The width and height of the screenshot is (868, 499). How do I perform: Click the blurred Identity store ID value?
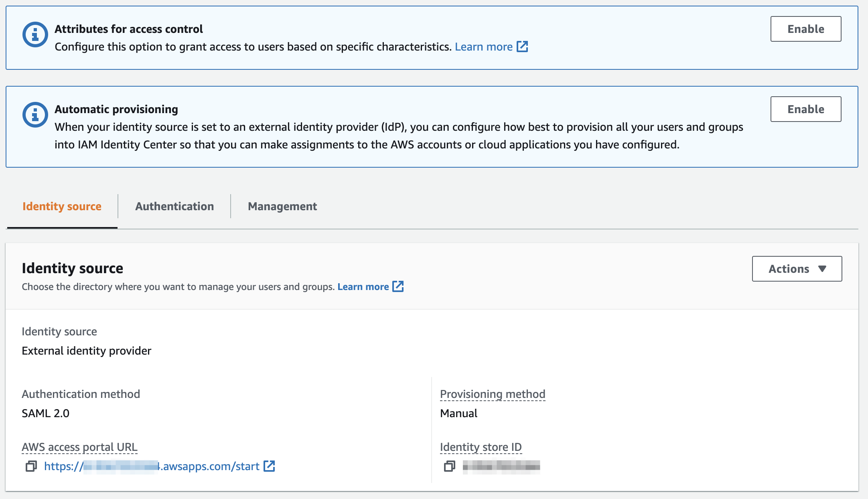(501, 466)
